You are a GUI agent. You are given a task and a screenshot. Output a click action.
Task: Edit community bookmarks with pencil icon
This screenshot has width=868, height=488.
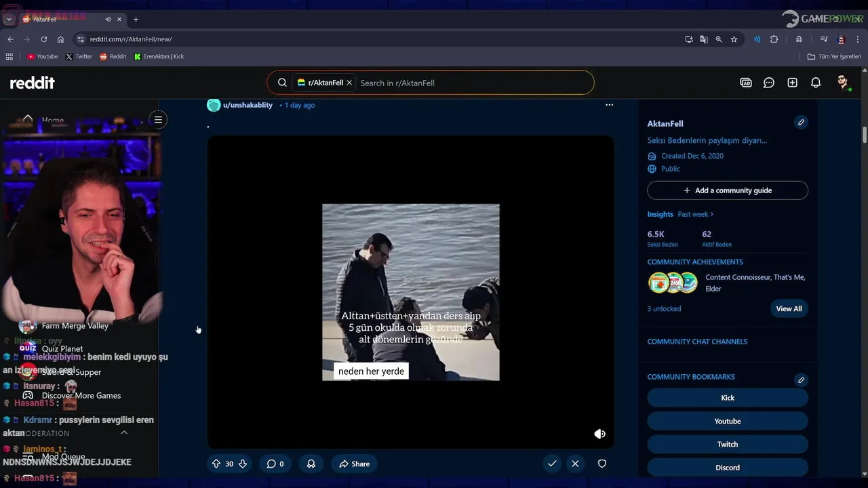(801, 380)
